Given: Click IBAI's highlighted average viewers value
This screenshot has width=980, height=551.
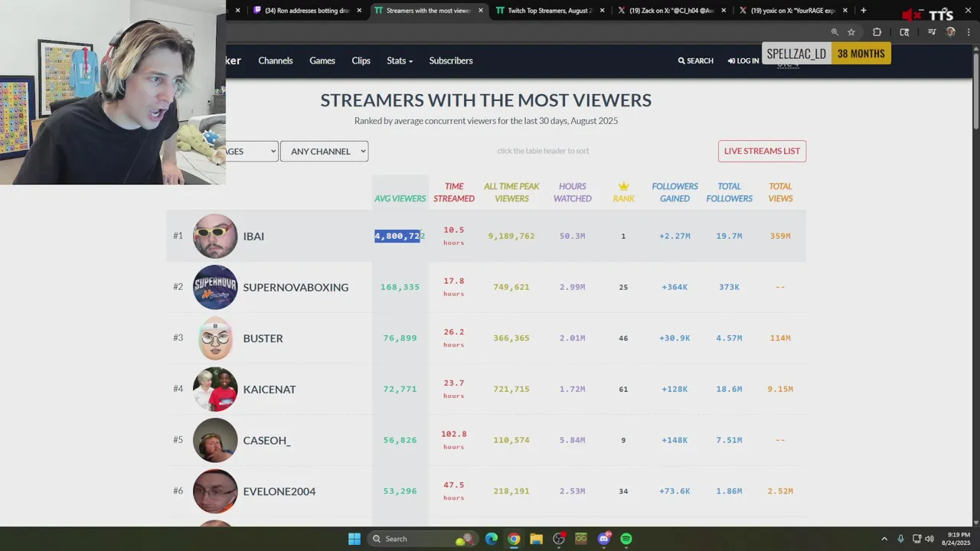Looking at the screenshot, I should pyautogui.click(x=399, y=236).
